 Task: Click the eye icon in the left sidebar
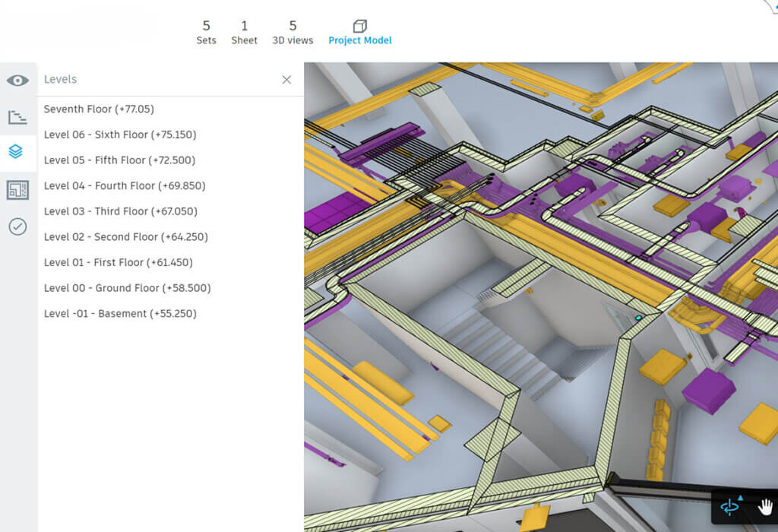coord(17,80)
